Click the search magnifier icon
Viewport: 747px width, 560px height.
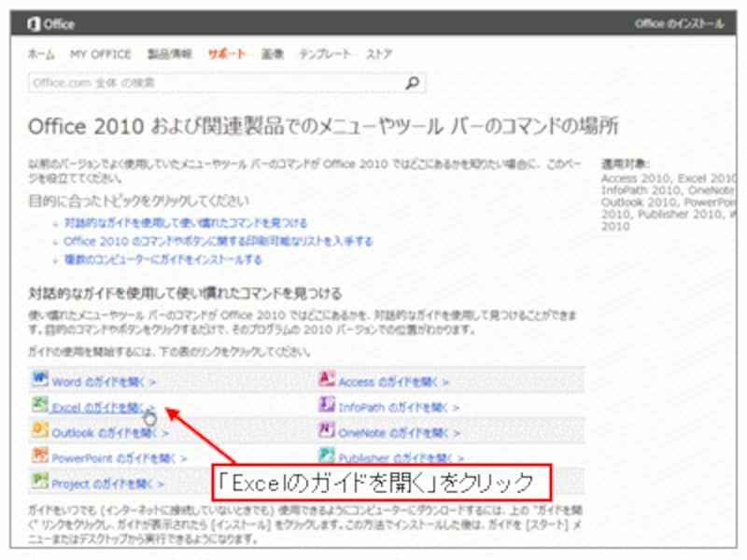click(x=412, y=83)
